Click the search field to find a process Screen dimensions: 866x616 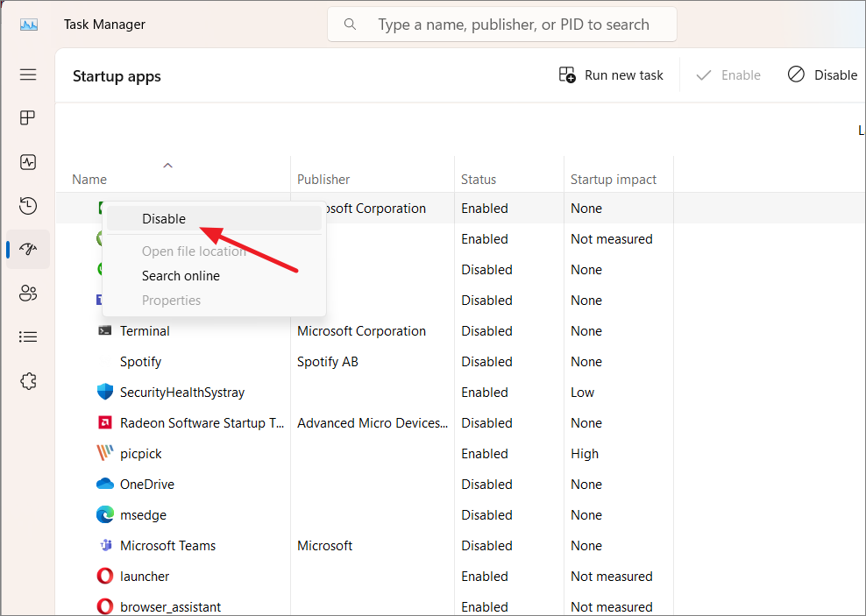[x=501, y=24]
